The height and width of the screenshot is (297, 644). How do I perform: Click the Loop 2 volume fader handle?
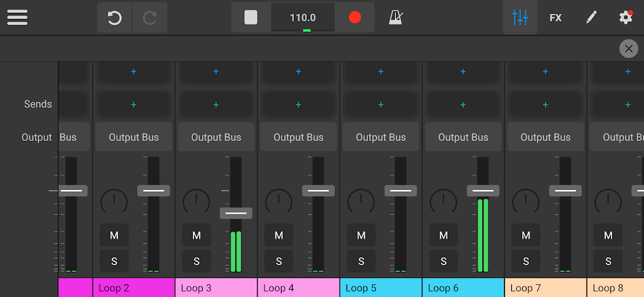pyautogui.click(x=154, y=190)
